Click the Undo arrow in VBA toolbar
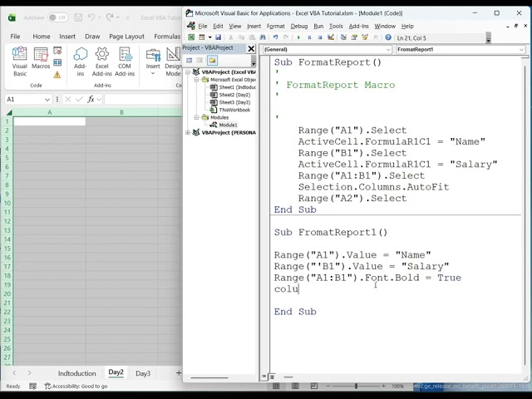The image size is (532, 399). click(x=275, y=37)
